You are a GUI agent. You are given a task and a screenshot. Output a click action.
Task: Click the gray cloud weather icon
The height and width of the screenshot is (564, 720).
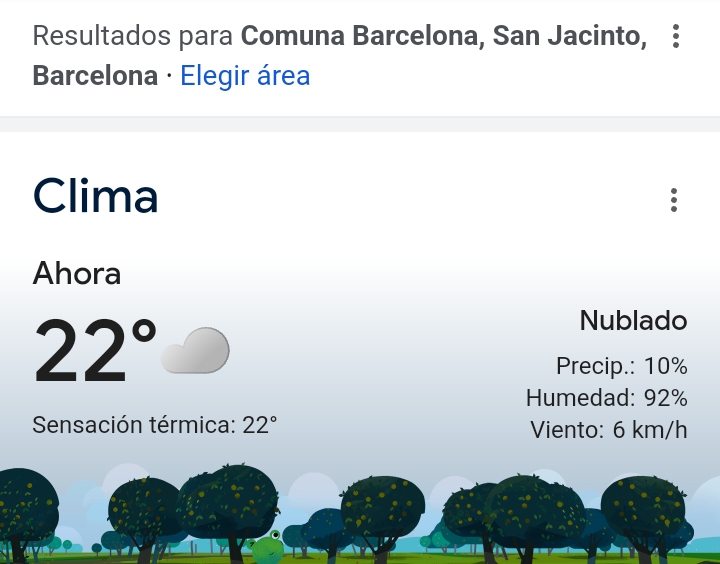pyautogui.click(x=196, y=350)
